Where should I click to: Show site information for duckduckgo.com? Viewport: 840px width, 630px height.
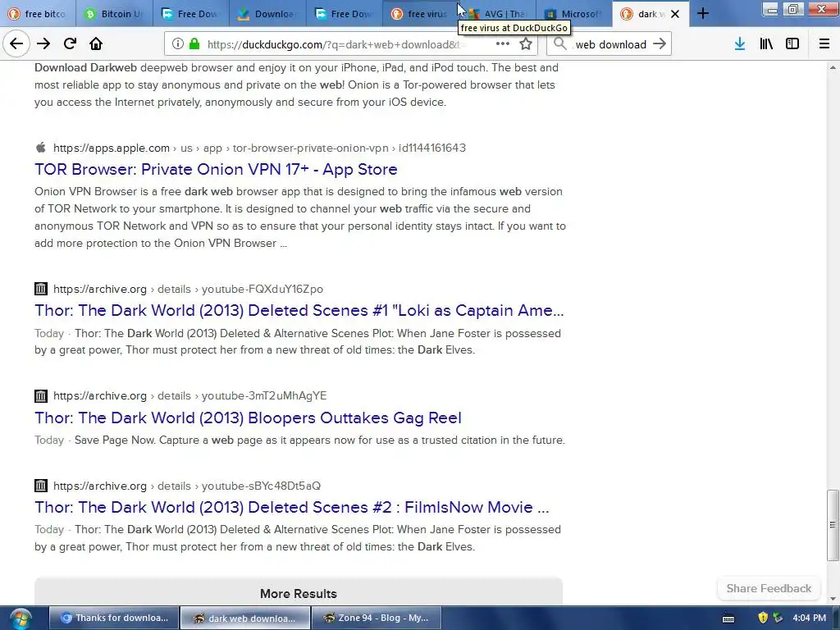pyautogui.click(x=178, y=44)
